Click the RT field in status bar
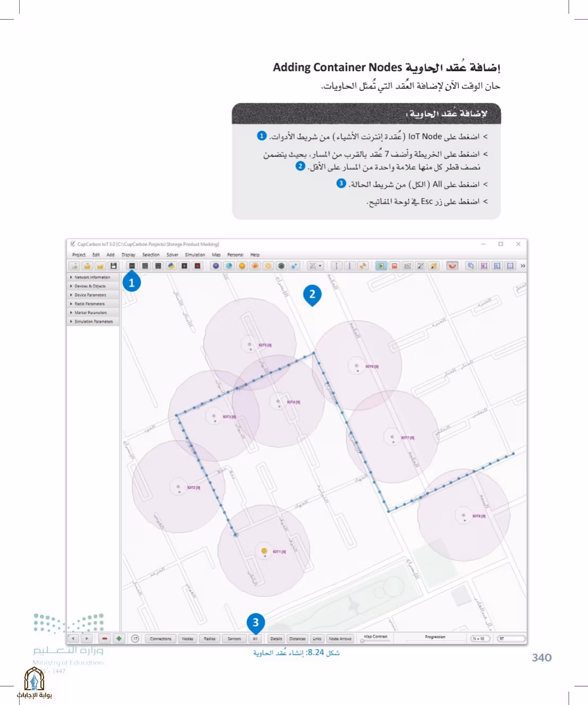This screenshot has height=705, width=588. coord(512,639)
